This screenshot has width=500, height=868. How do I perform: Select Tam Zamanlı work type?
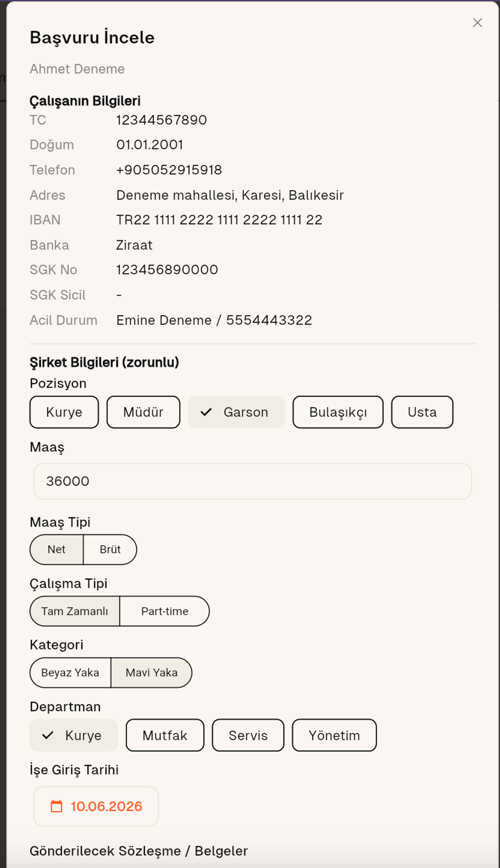[75, 611]
